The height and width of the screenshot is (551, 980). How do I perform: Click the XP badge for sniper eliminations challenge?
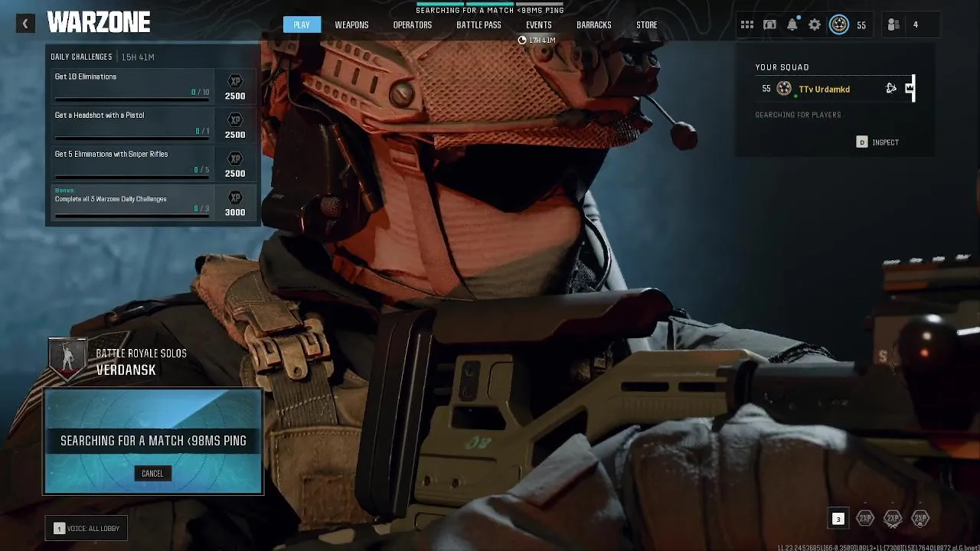tap(235, 158)
